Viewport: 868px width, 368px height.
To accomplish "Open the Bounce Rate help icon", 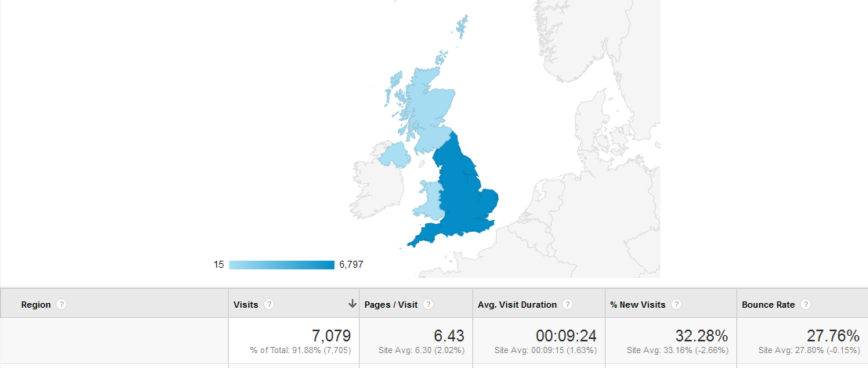I will [x=806, y=305].
